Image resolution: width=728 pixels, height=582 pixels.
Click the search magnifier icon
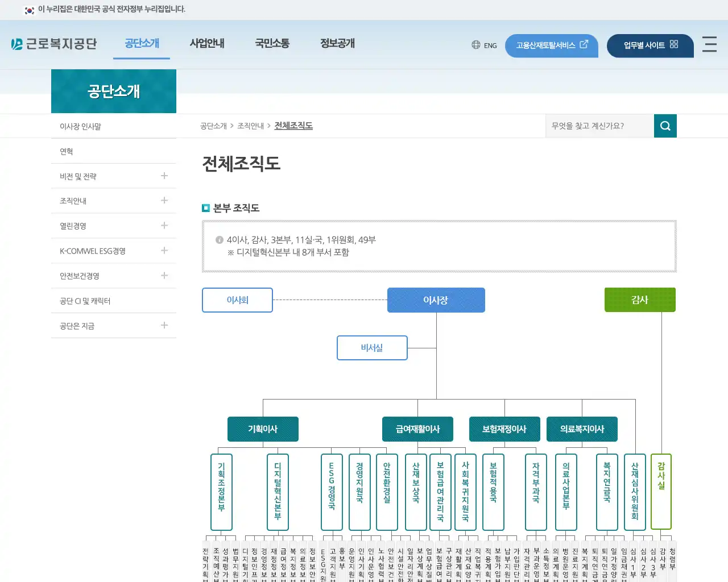point(665,126)
